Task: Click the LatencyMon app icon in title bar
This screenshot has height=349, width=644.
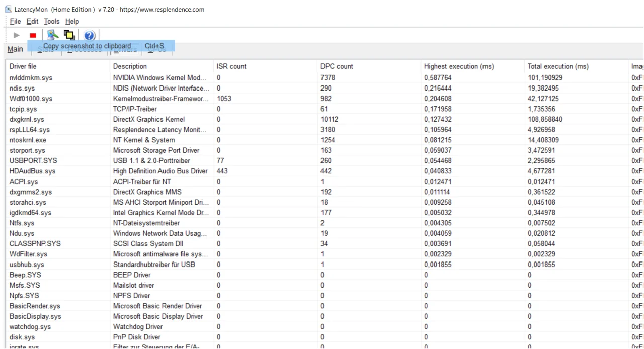Action: [8, 9]
